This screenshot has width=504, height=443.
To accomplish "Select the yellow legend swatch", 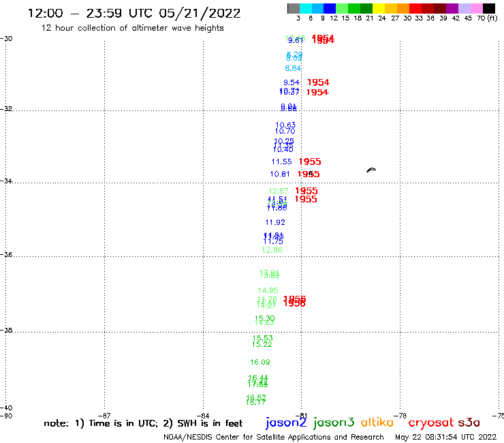I will (x=379, y=8).
